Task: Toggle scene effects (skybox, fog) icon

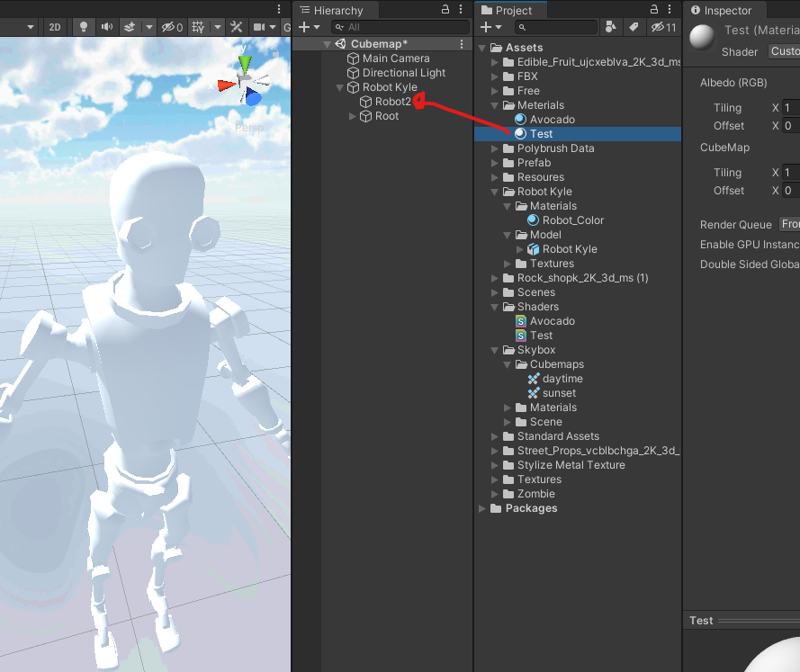Action: (130, 27)
